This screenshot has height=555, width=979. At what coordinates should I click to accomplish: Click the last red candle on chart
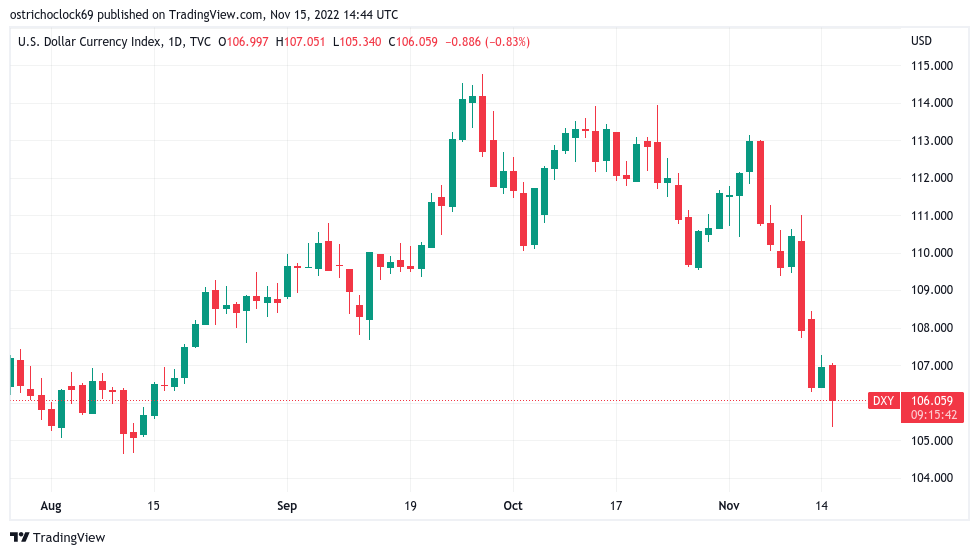(x=832, y=383)
